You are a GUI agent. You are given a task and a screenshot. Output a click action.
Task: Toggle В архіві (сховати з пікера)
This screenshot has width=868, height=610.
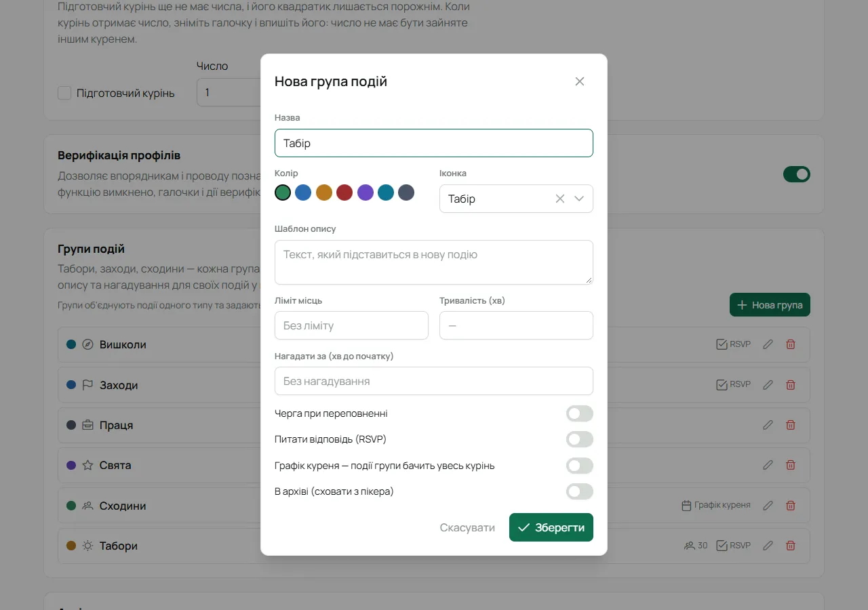click(580, 491)
